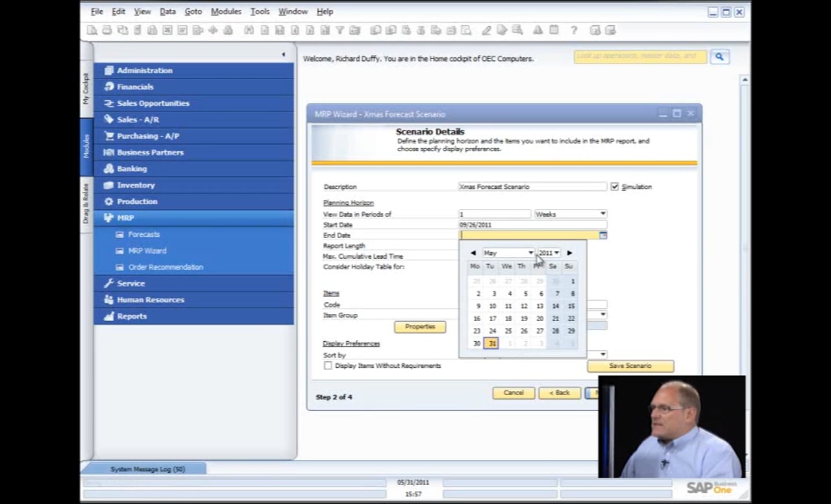Click the Start Date field
The width and height of the screenshot is (831, 504).
click(532, 225)
